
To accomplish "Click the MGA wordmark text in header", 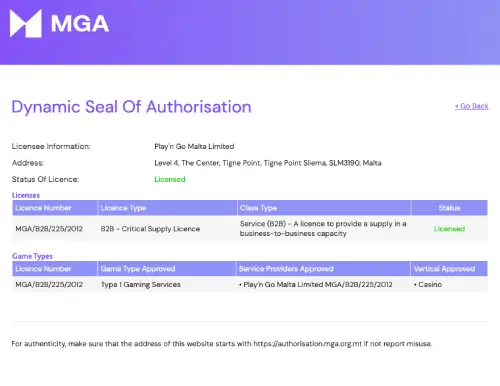I will [x=80, y=24].
